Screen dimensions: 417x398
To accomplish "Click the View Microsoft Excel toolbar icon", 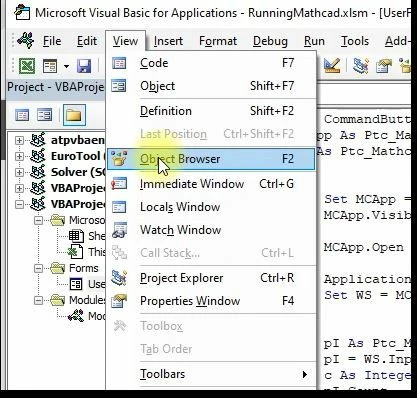I will point(27,66).
